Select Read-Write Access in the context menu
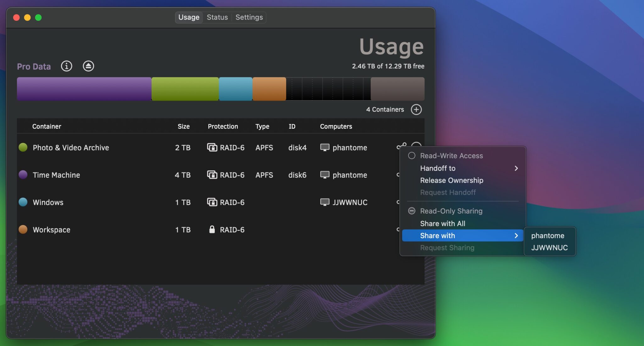 point(452,155)
